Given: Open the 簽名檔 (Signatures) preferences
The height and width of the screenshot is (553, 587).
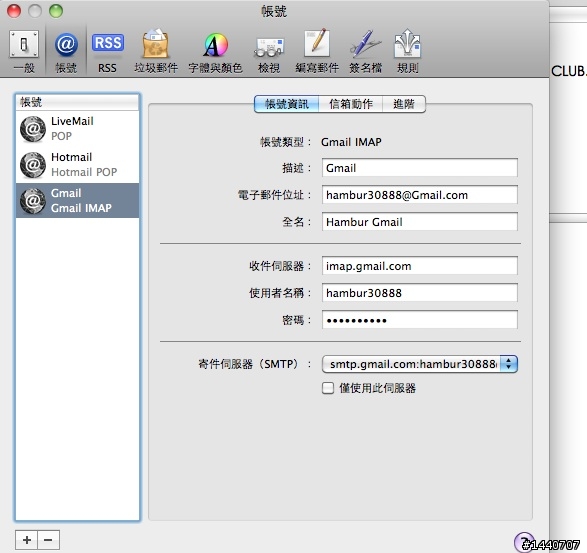Looking at the screenshot, I should click(365, 51).
